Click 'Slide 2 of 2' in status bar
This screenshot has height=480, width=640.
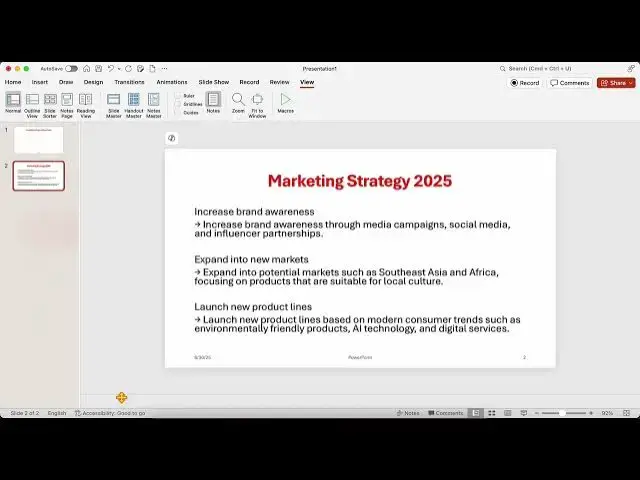pos(25,413)
